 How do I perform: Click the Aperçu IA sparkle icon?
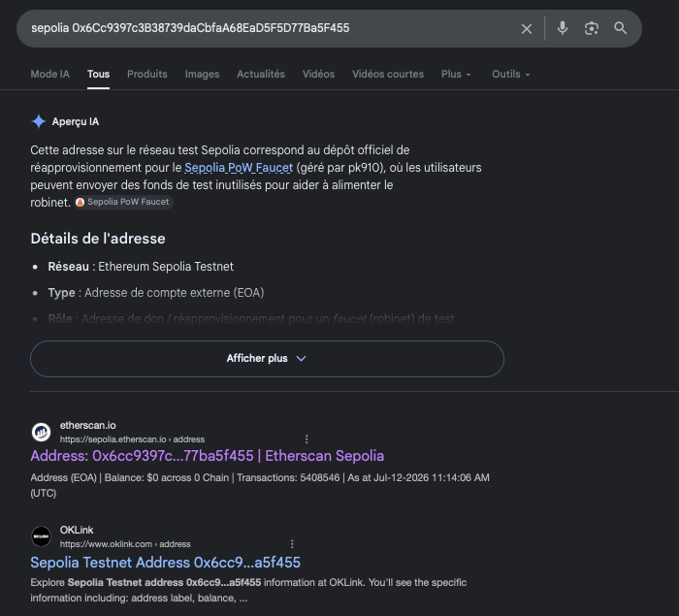pos(39,121)
